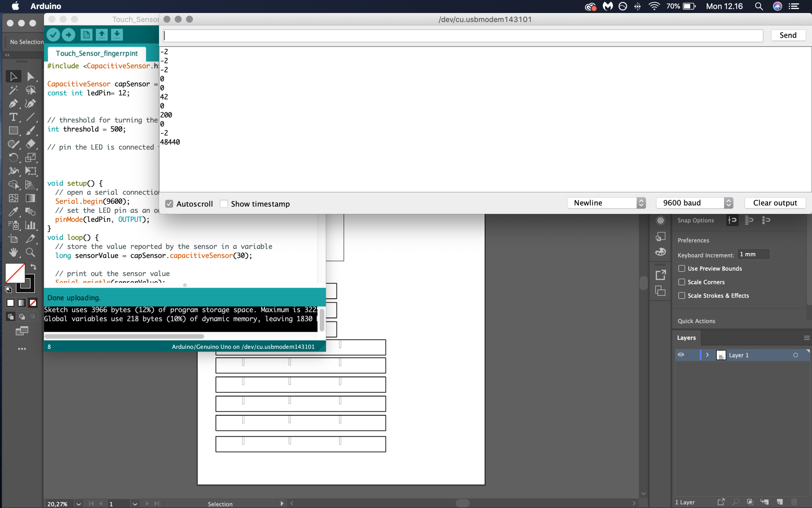Select the Magic Wand tool

[13, 90]
